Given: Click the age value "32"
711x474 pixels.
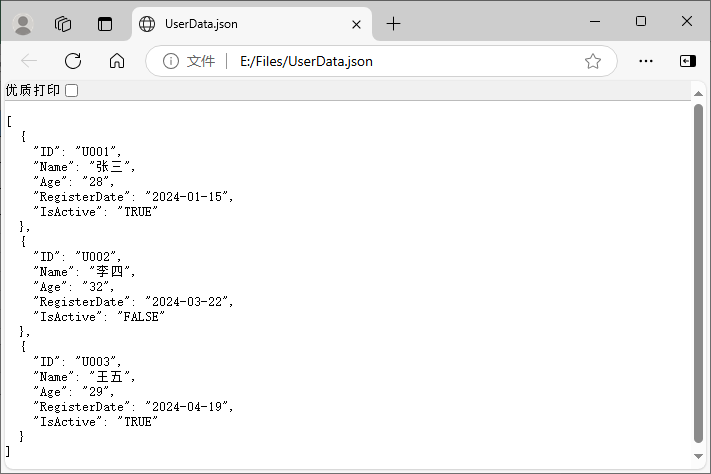Looking at the screenshot, I should (x=96, y=287).
